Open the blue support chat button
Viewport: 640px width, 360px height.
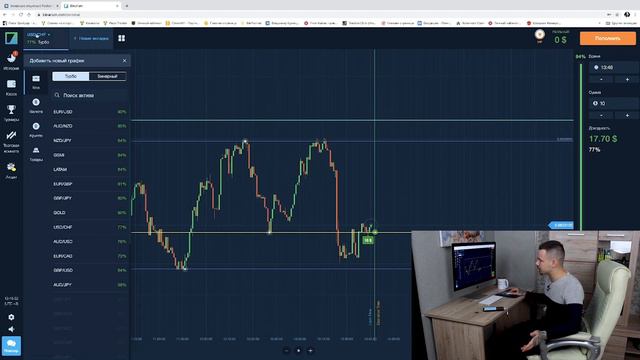11,346
